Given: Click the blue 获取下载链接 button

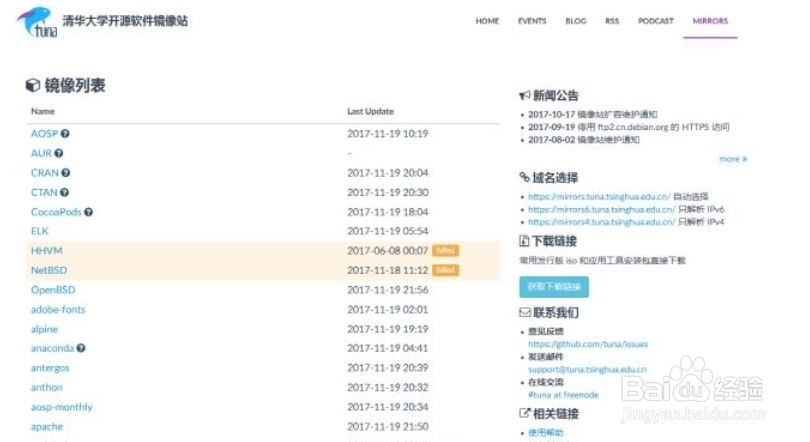Looking at the screenshot, I should point(554,287).
